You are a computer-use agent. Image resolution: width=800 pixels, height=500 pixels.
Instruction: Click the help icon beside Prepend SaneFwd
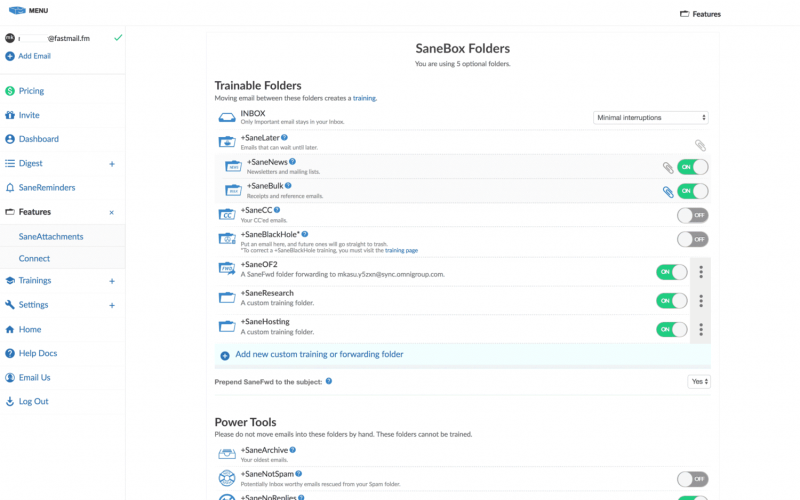(x=329, y=381)
